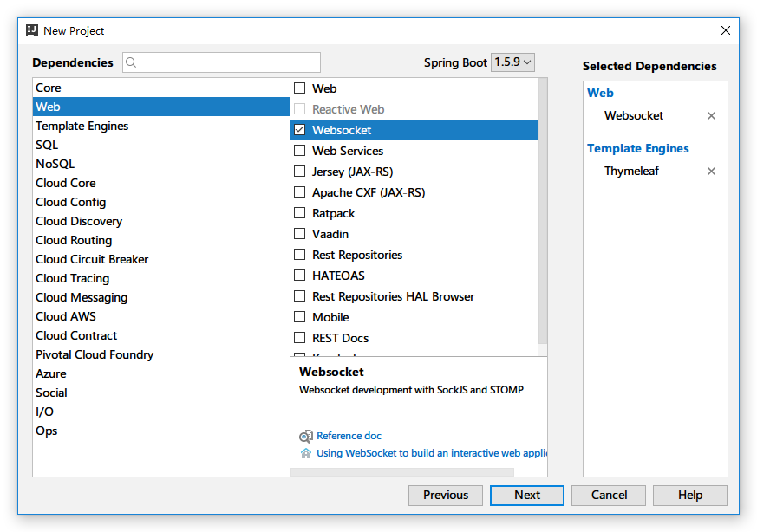Remove Thymeleaf from selected dependencies

(x=711, y=172)
